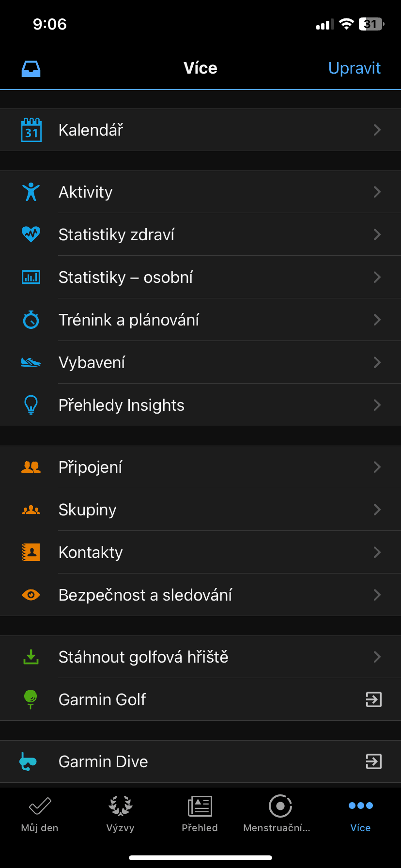
Task: Open Garmin Golf via the external-link arrow
Action: (x=373, y=699)
